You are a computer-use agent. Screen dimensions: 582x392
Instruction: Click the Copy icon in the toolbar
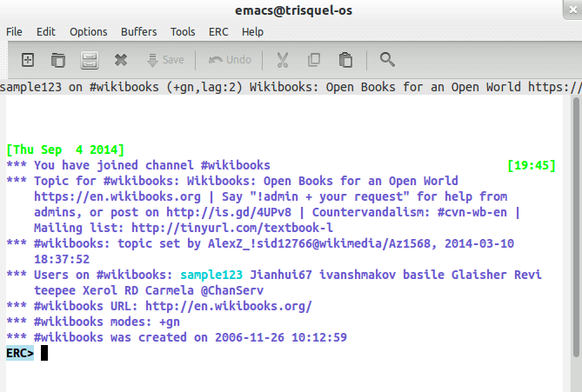(314, 60)
